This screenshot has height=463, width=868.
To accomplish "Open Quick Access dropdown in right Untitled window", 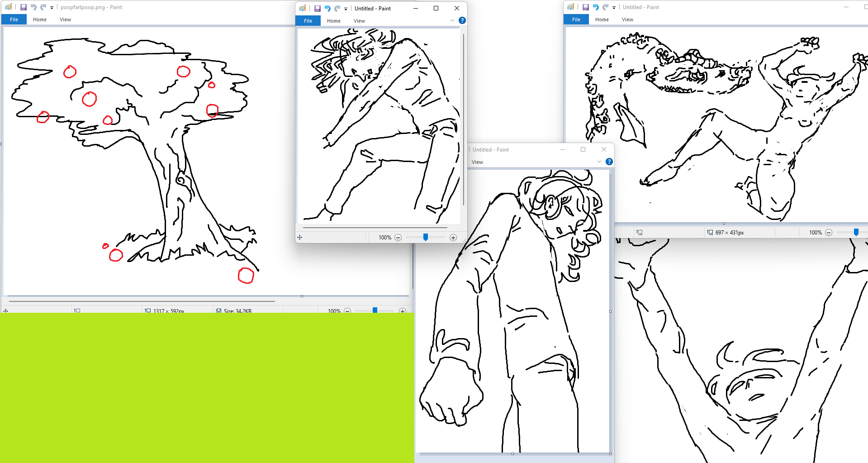I will coord(614,8).
